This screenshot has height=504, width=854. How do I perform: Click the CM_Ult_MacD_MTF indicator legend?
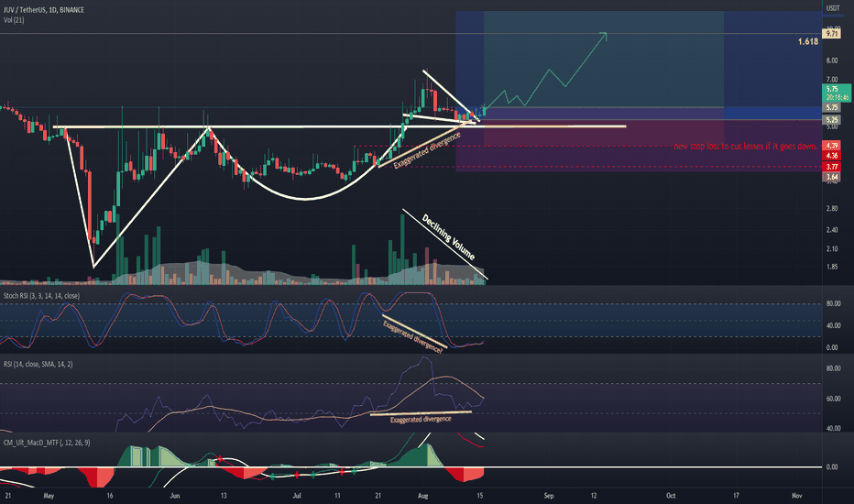point(47,443)
